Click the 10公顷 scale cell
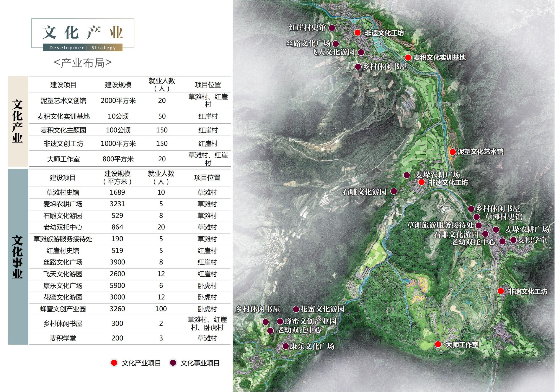The image size is (555, 392). [x=118, y=117]
